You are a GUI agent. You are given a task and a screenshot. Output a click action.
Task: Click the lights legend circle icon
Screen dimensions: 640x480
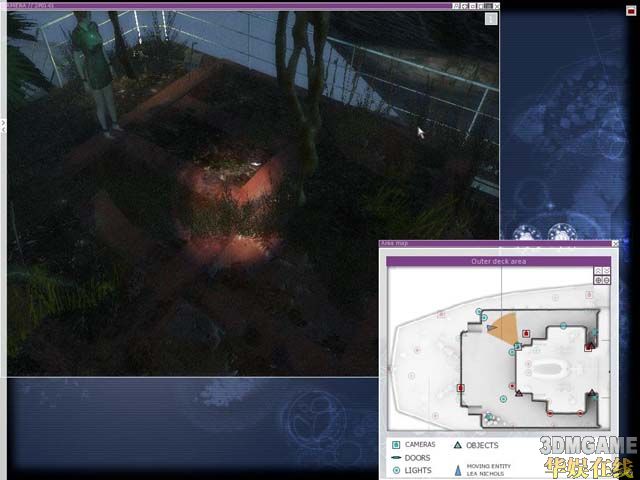click(396, 471)
